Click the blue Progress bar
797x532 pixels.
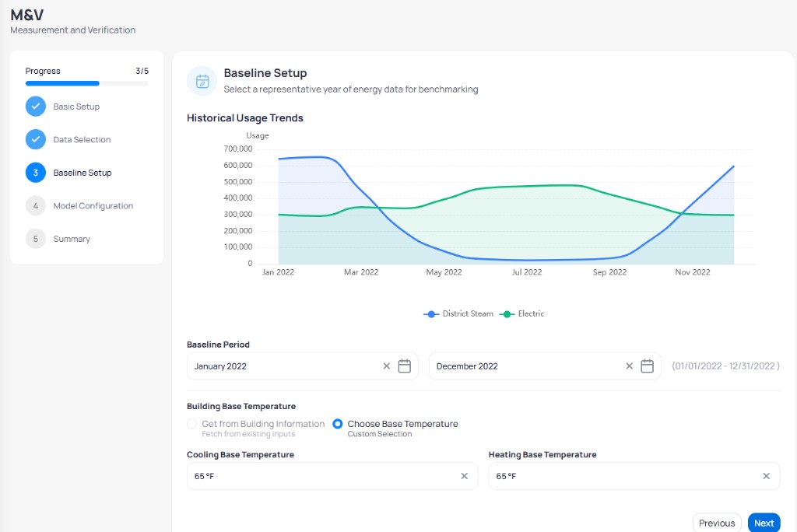(x=62, y=83)
